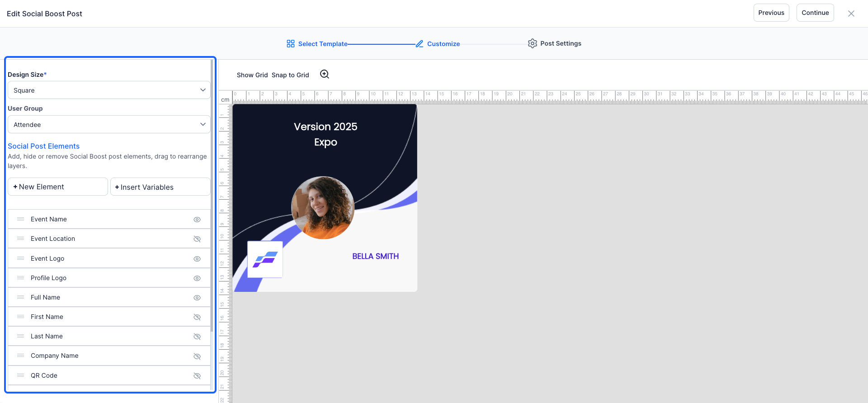Select the Event Logo layer row

click(x=109, y=258)
